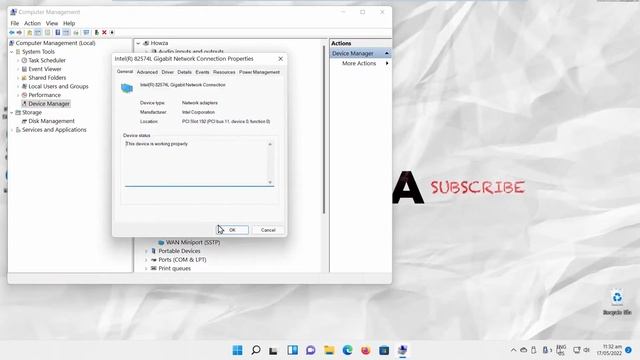The height and width of the screenshot is (360, 640).
Task: Click the red round taskbar app icon
Action: click(x=366, y=350)
